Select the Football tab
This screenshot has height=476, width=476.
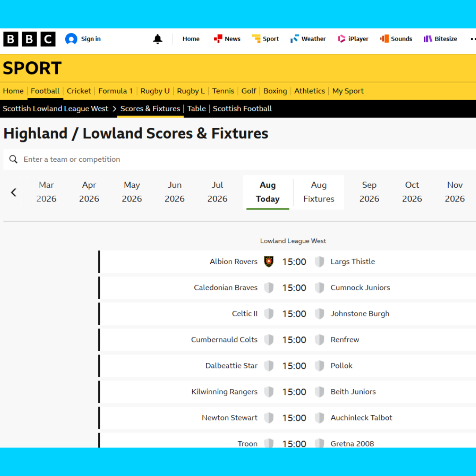pos(45,91)
